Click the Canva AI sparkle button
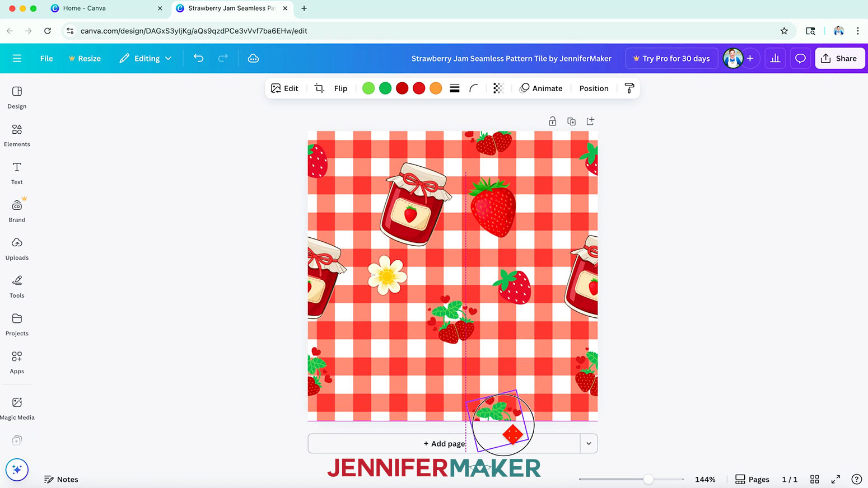Viewport: 868px width, 488px height. 17,470
